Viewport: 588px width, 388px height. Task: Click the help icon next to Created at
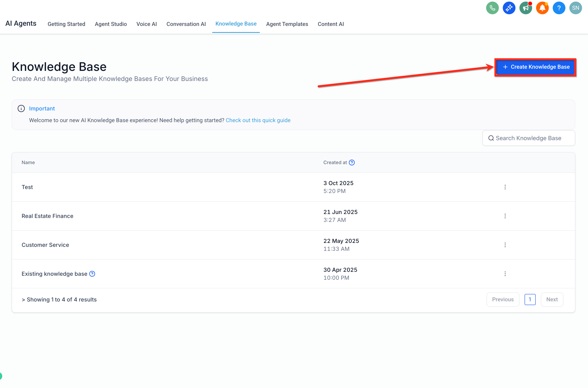pos(351,163)
